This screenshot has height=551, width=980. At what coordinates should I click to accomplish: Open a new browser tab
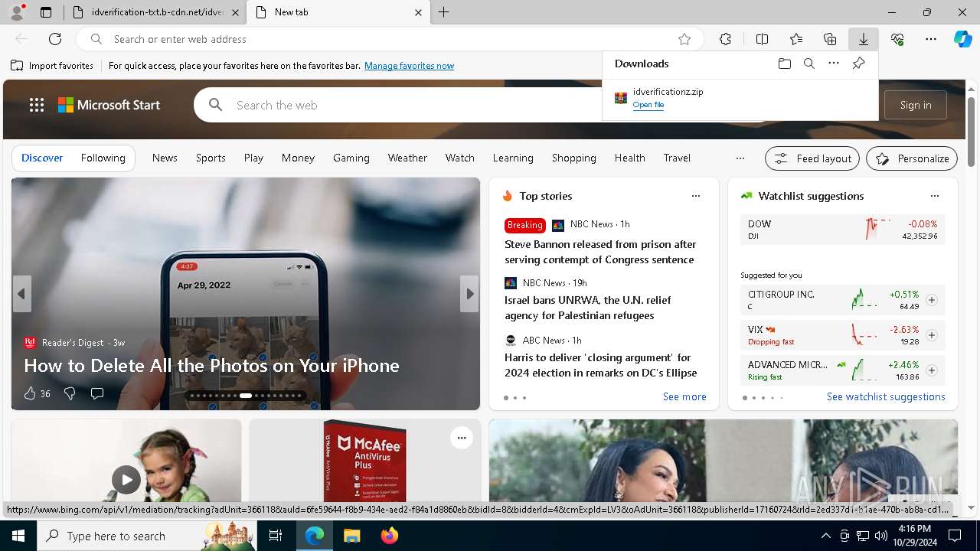(x=444, y=12)
